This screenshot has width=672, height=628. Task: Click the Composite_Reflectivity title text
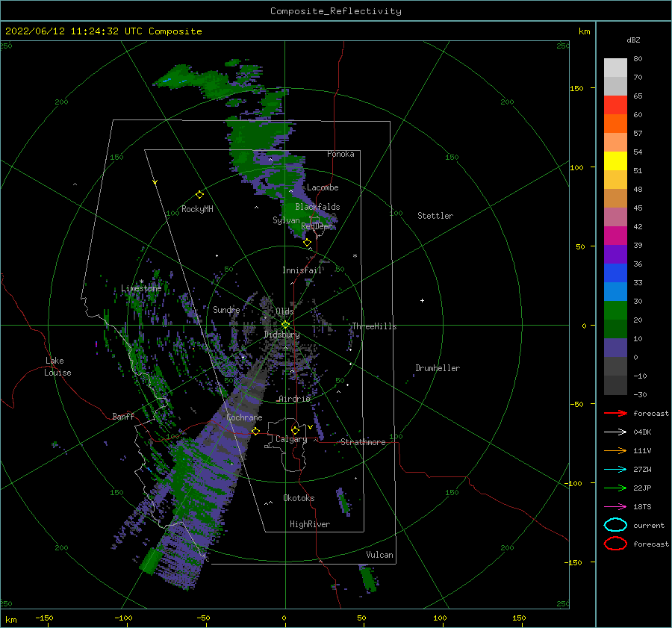pos(335,11)
